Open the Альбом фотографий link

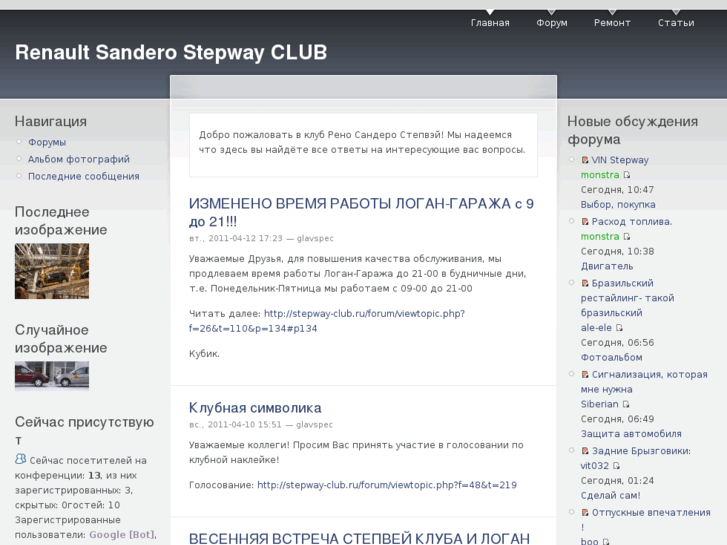pos(79,159)
